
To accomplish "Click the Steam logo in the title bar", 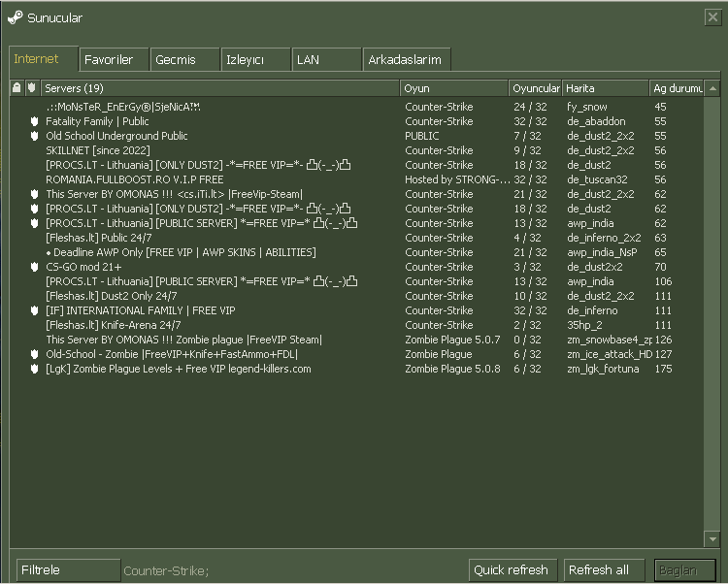I will click(x=15, y=17).
